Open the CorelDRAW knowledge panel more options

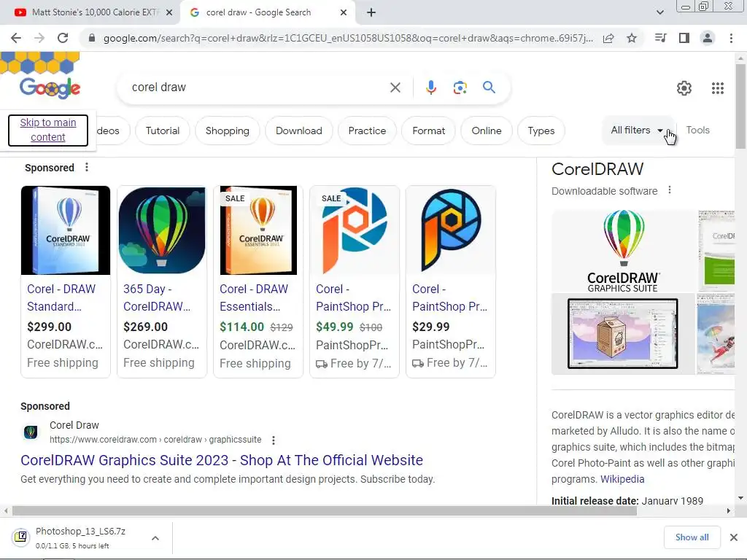(670, 190)
